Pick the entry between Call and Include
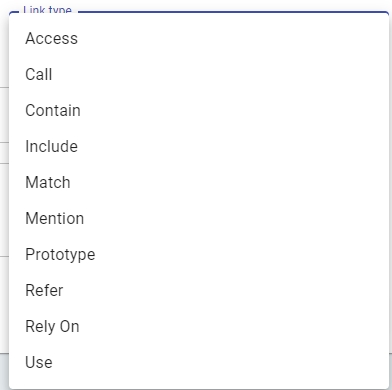 click(199, 110)
